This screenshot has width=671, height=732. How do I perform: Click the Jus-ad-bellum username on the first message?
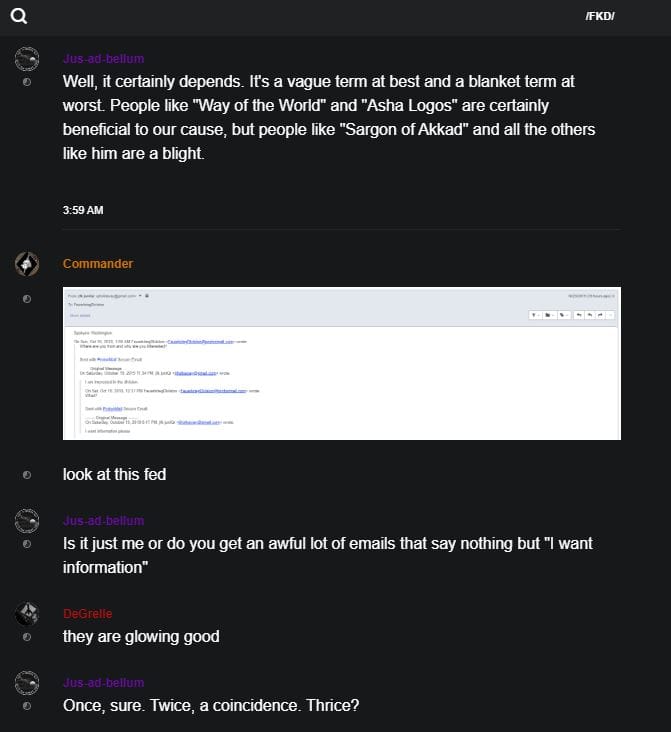pyautogui.click(x=103, y=58)
